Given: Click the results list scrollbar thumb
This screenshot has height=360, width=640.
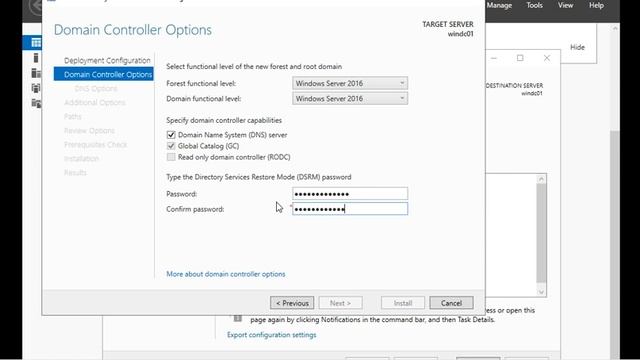Looking at the screenshot, I should 541,233.
